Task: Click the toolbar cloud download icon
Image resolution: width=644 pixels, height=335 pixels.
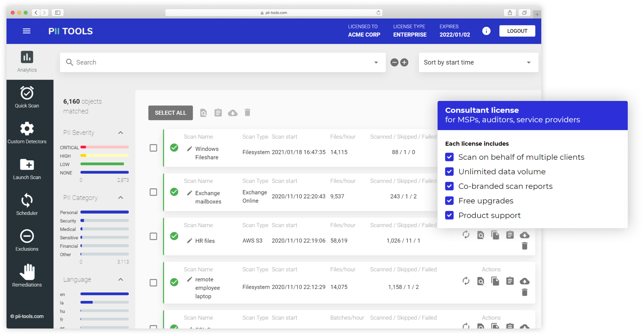Action: point(233,113)
